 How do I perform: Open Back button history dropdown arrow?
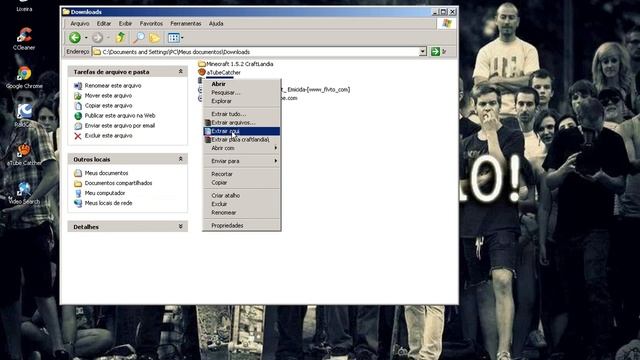[x=86, y=38]
